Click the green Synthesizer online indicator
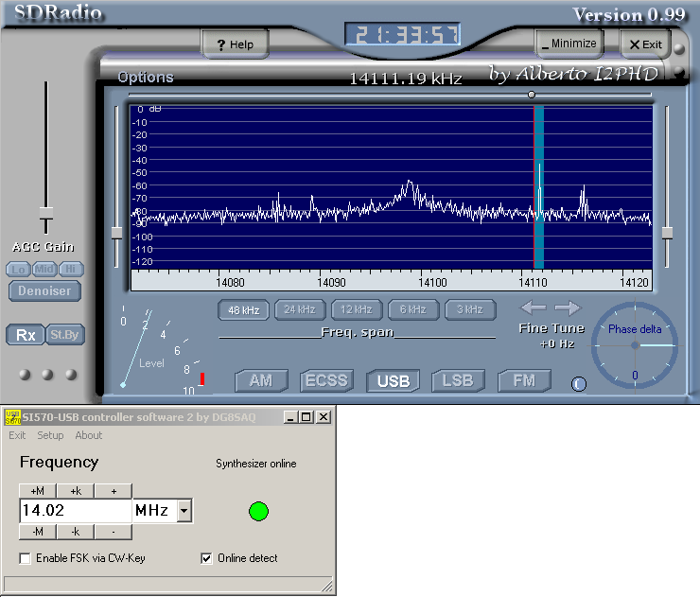 click(x=258, y=511)
